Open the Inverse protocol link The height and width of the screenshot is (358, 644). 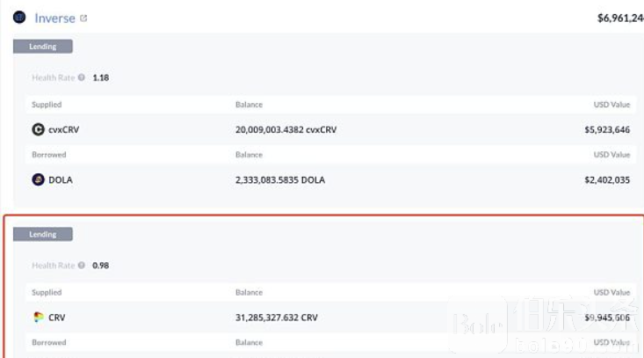54,18
